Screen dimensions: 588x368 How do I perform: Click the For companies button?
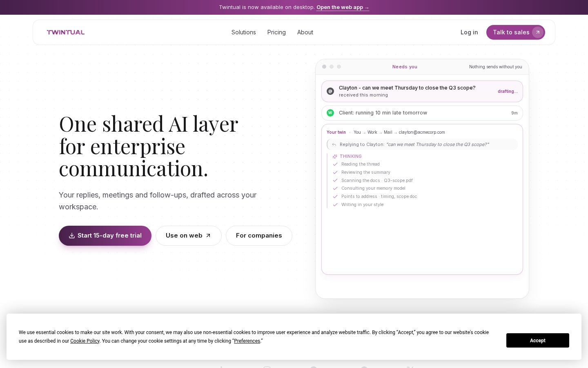259,236
